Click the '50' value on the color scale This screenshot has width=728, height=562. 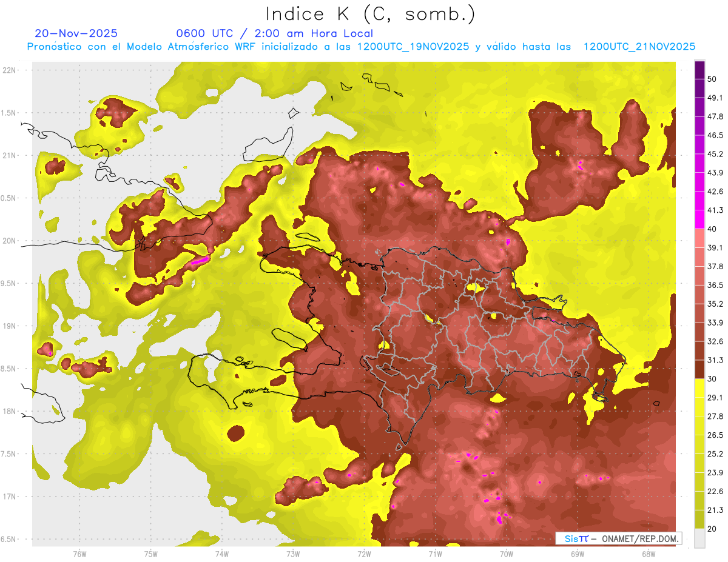pyautogui.click(x=712, y=79)
